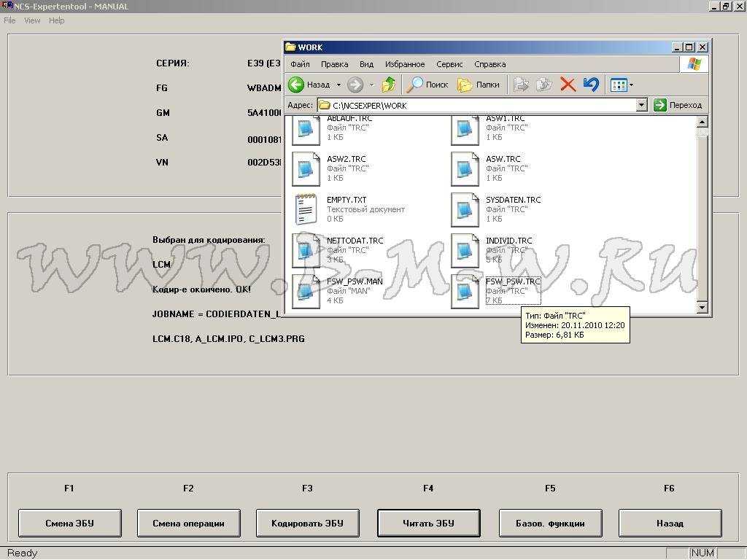This screenshot has width=747, height=560.
Task: Select the FSW_PSW.TRC file icon
Action: point(465,292)
